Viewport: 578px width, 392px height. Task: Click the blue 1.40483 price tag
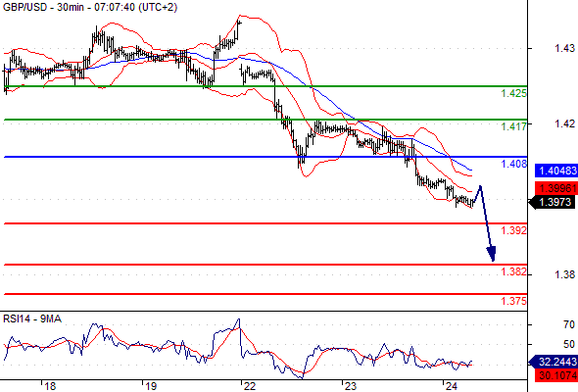click(x=556, y=171)
